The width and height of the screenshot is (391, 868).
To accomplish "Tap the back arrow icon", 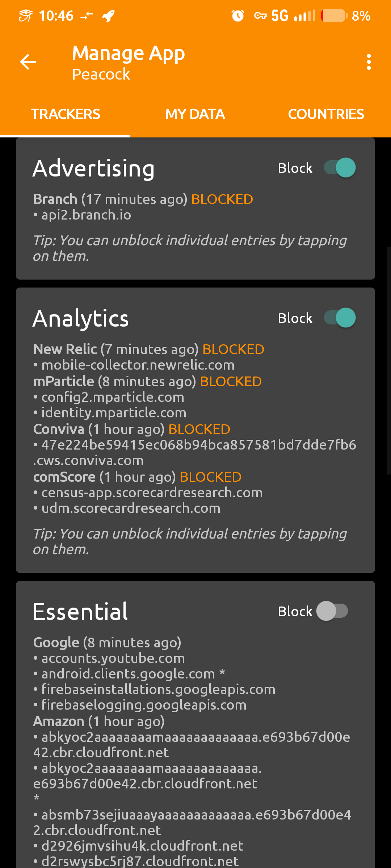I will (28, 62).
